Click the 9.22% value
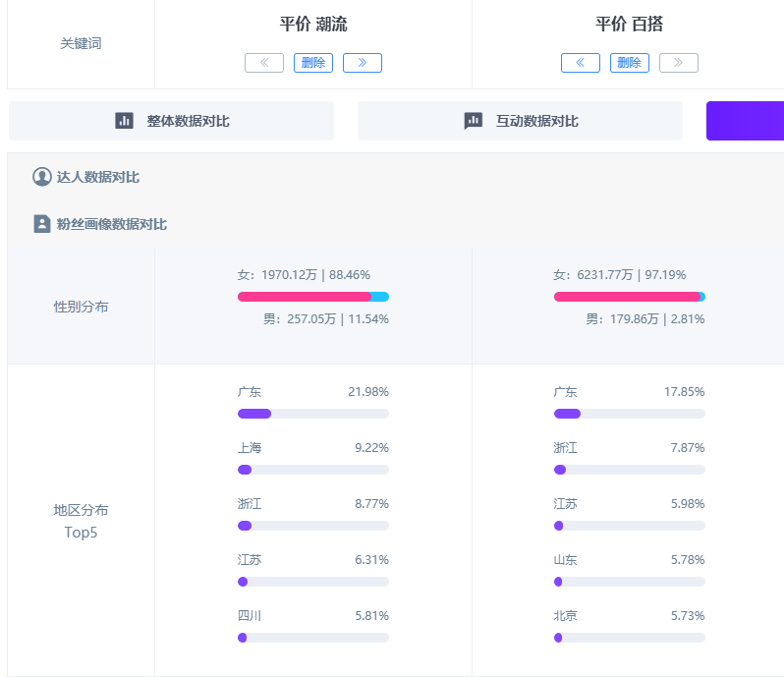 pos(372,448)
